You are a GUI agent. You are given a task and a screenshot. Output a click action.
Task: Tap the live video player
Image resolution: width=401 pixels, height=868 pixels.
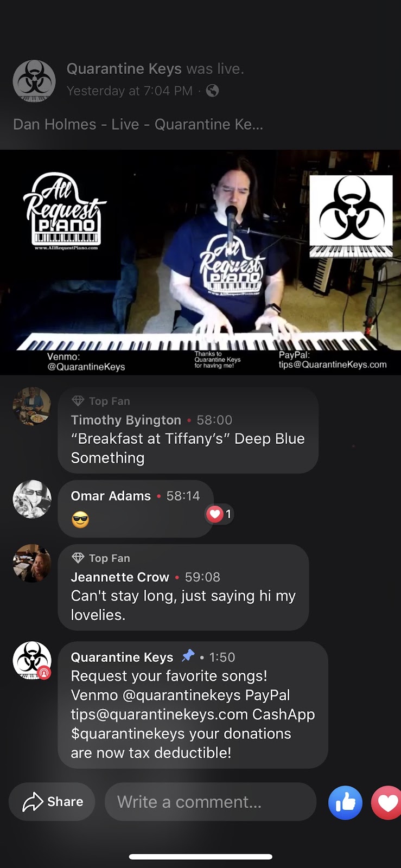(200, 262)
